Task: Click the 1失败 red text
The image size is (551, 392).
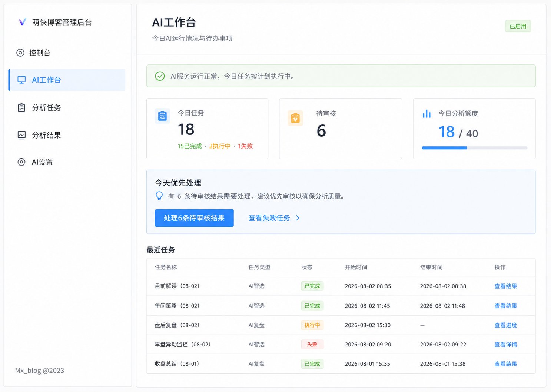Action: coord(245,146)
